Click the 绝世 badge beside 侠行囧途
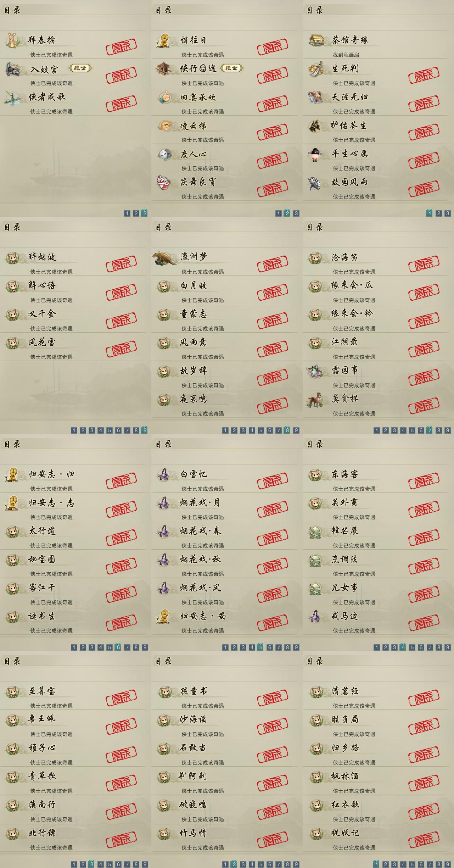This screenshot has height=868, width=454. pyautogui.click(x=231, y=68)
